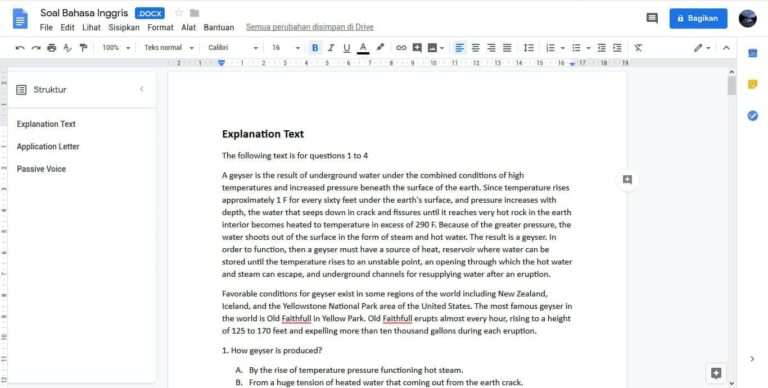The width and height of the screenshot is (768, 388).
Task: Insert an image from the toolbar
Action: (x=432, y=48)
